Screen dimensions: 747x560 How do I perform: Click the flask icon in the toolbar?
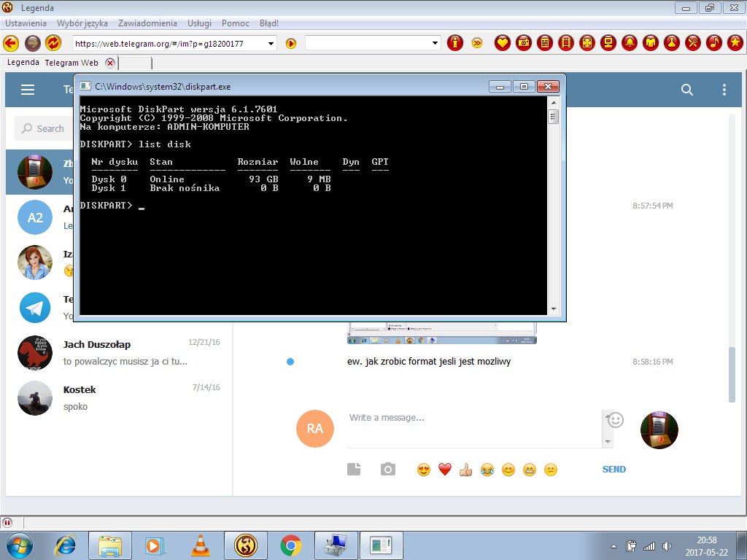(x=672, y=43)
